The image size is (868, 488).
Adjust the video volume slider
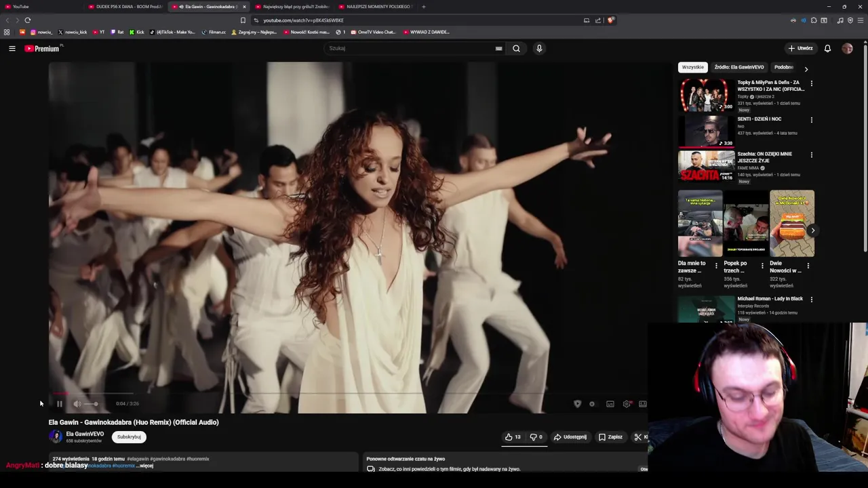[91, 404]
